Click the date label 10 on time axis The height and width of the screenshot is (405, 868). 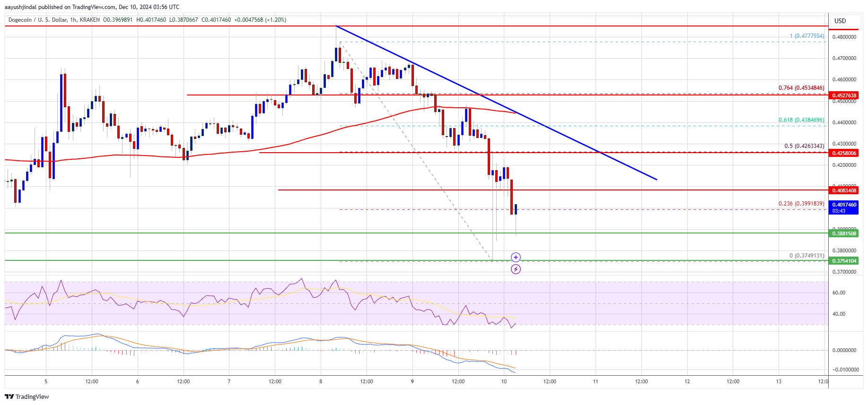504,381
